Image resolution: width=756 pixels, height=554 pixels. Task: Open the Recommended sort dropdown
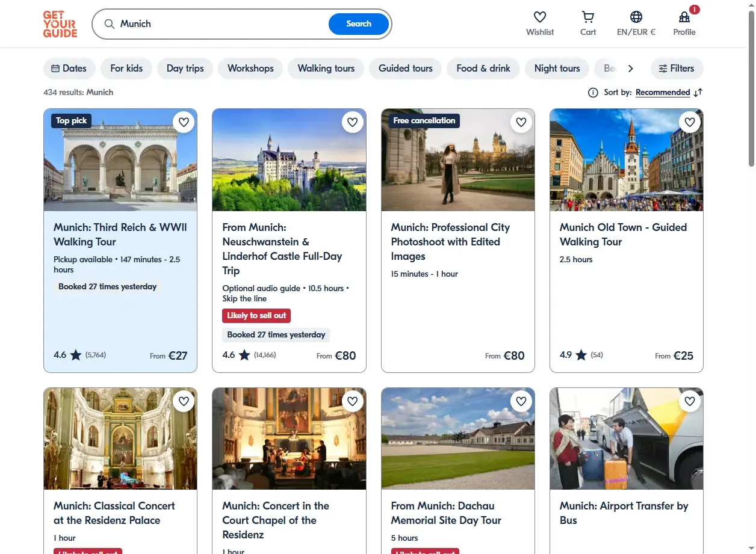tap(663, 93)
